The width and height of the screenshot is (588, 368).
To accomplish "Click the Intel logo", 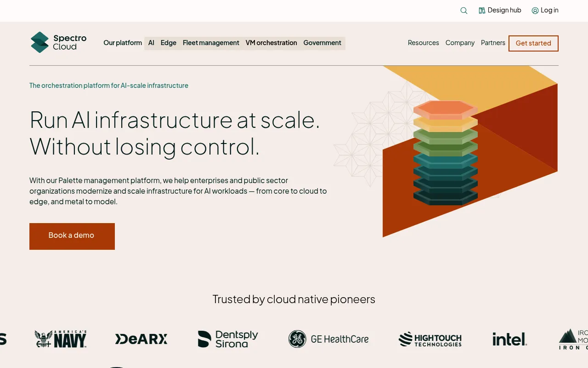I will pos(509,339).
